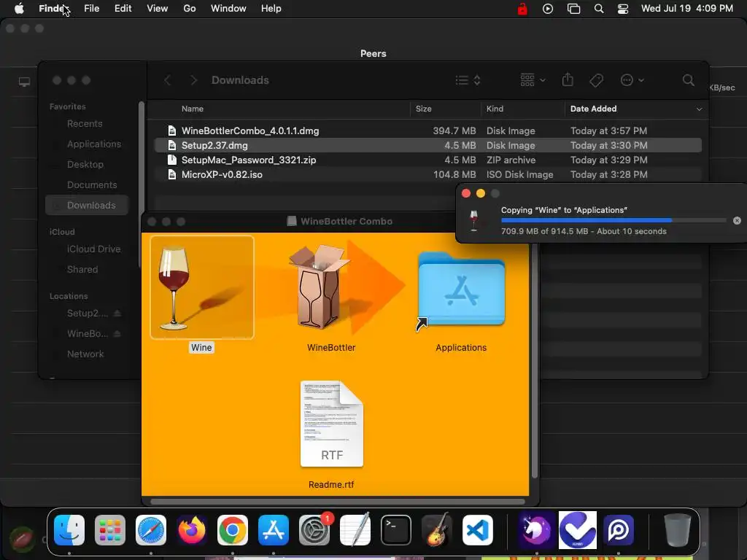
Task: Change list view style in Finder toolbar
Action: click(468, 80)
